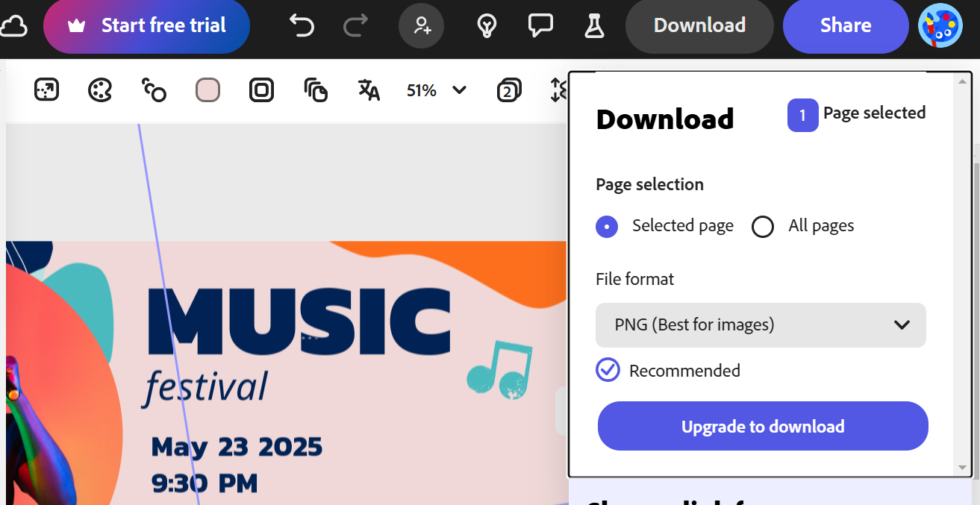Select the 'Selected page' radio option
The height and width of the screenshot is (505, 980).
point(607,226)
